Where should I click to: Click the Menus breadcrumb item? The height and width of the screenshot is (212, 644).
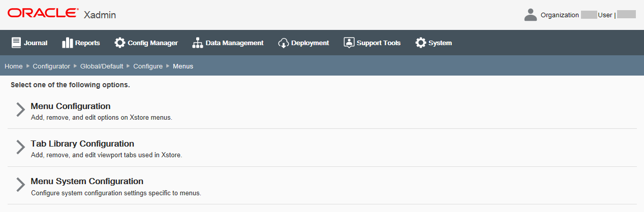pyautogui.click(x=183, y=66)
